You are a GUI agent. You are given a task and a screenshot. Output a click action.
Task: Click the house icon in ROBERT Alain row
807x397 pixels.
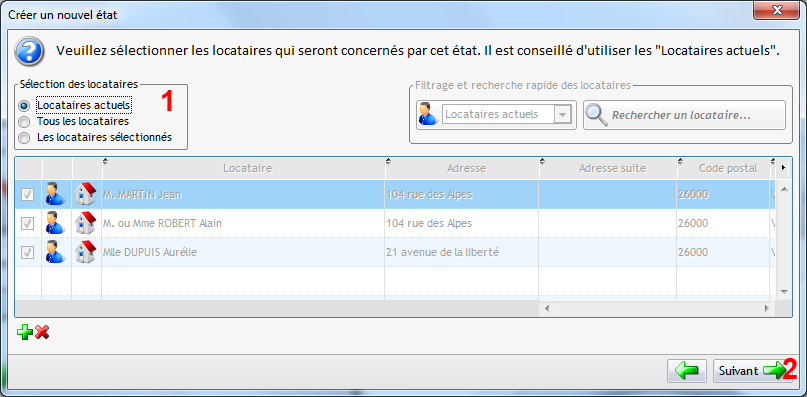(85, 223)
